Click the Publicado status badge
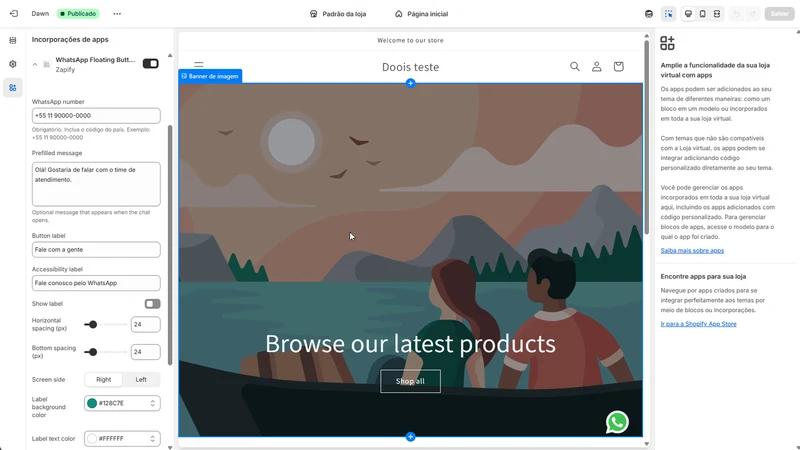This screenshot has width=800, height=450. pyautogui.click(x=78, y=14)
